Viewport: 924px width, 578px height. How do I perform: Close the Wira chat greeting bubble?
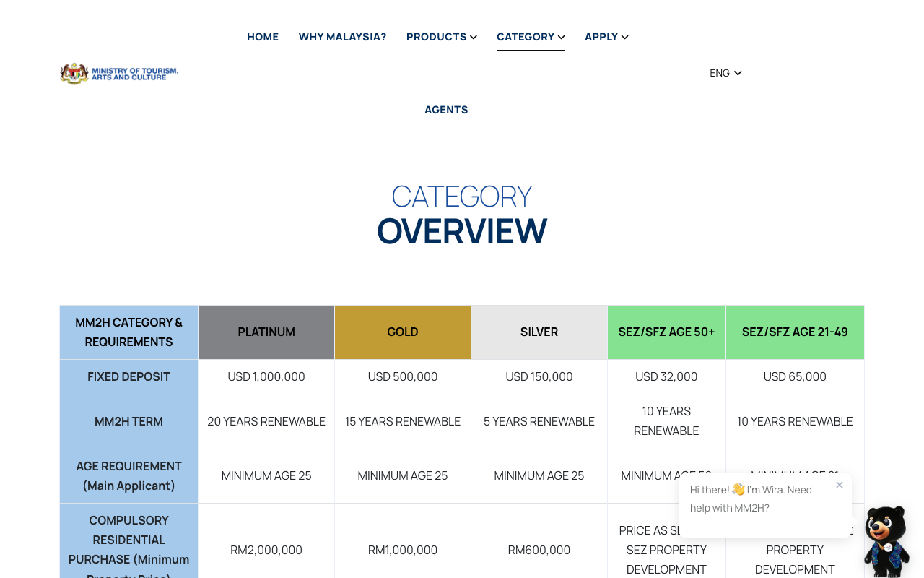pos(840,485)
